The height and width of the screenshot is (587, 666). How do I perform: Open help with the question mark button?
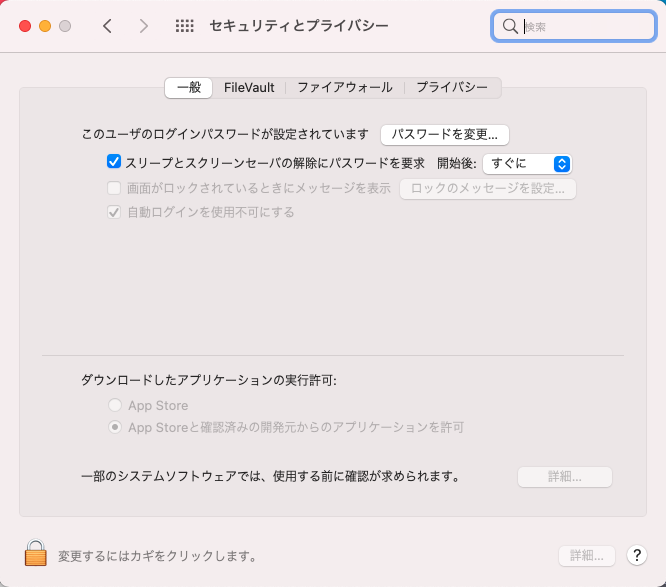pos(637,555)
